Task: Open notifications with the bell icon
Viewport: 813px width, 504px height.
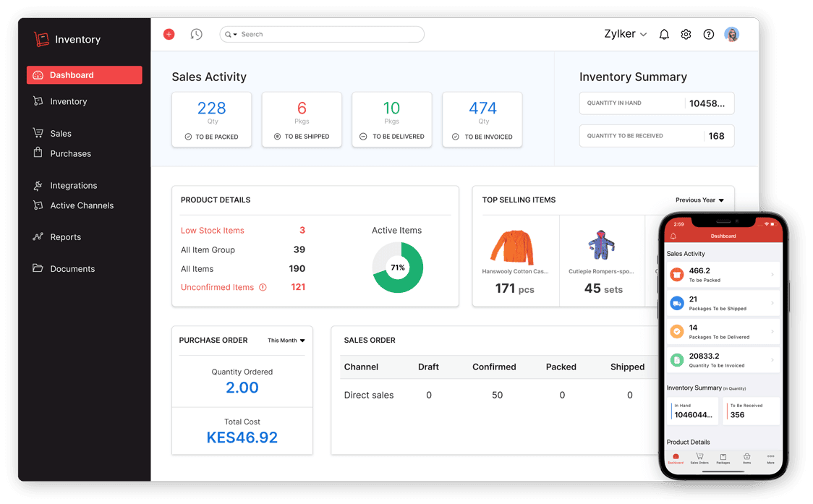Action: 664,34
